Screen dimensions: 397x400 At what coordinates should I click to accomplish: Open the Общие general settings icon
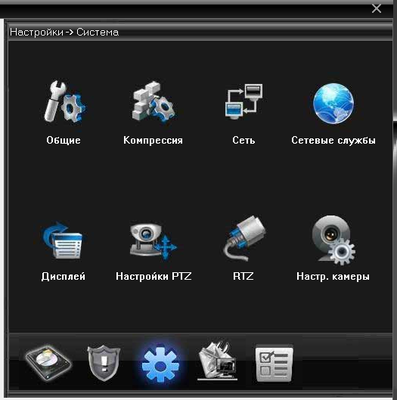coord(65,102)
